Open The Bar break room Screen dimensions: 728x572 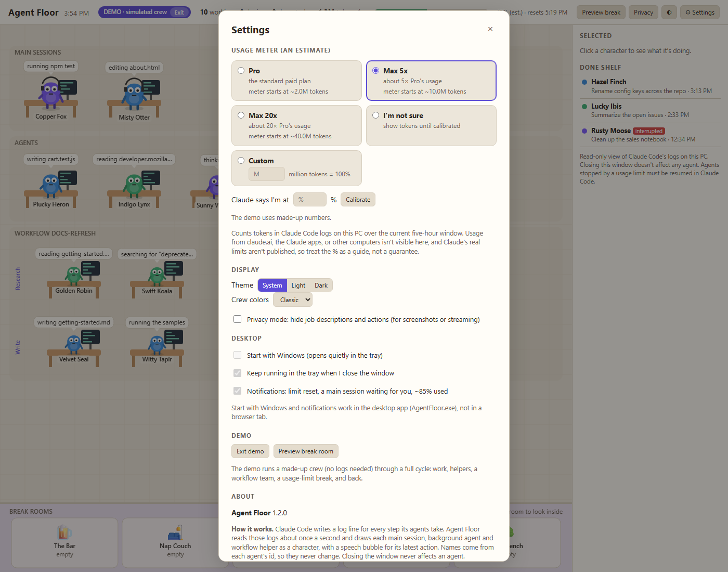coord(64,542)
